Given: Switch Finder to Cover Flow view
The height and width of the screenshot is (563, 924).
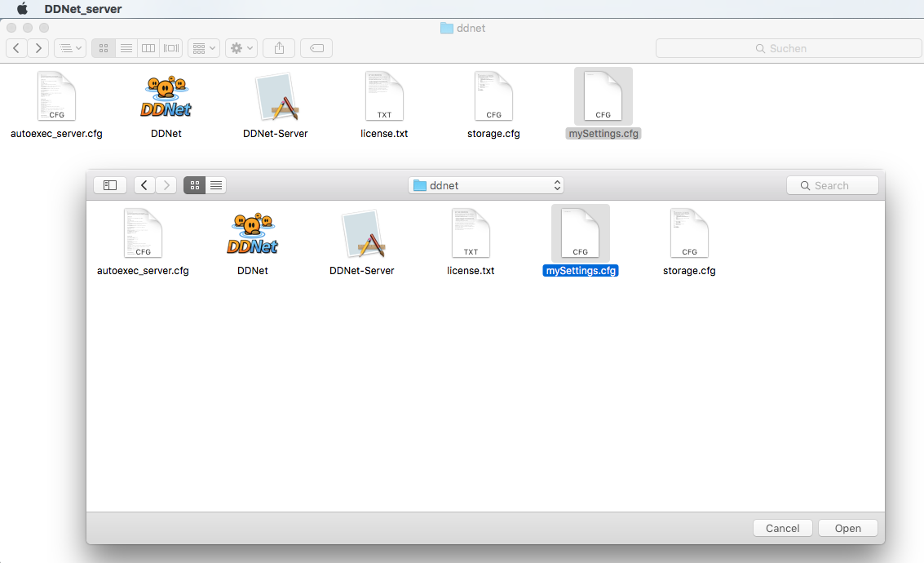Looking at the screenshot, I should point(170,47).
